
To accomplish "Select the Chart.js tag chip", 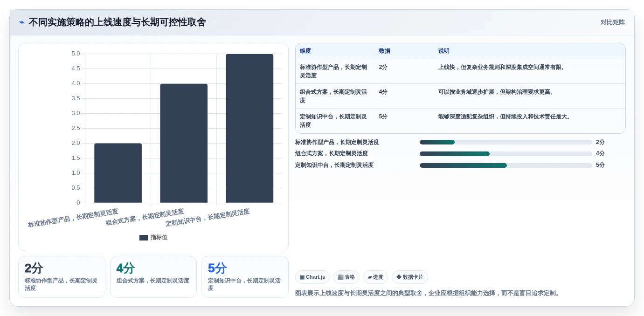I will pos(312,277).
